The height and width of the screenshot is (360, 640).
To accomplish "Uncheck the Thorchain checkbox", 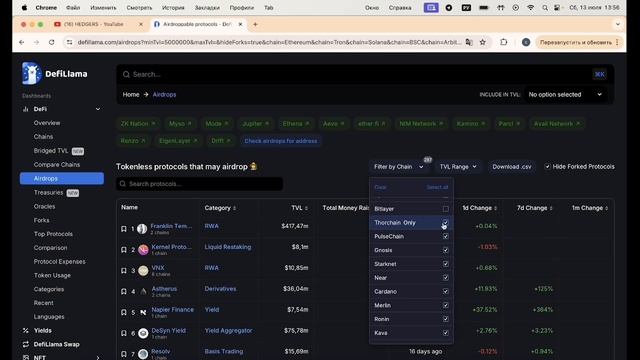I will tap(446, 223).
